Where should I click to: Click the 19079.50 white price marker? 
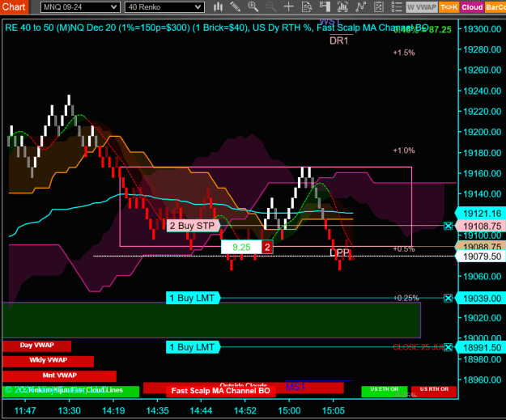[481, 257]
